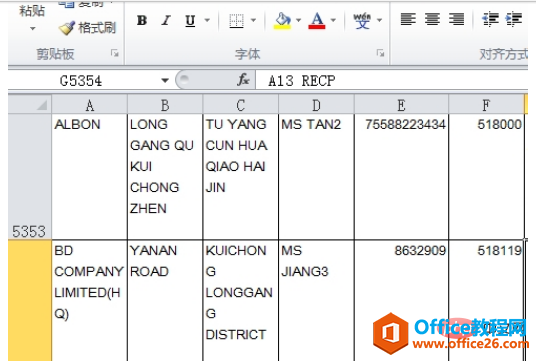
Task: Select cell LONG GANG QU KUI CHONG ZHEN
Action: 165,177
